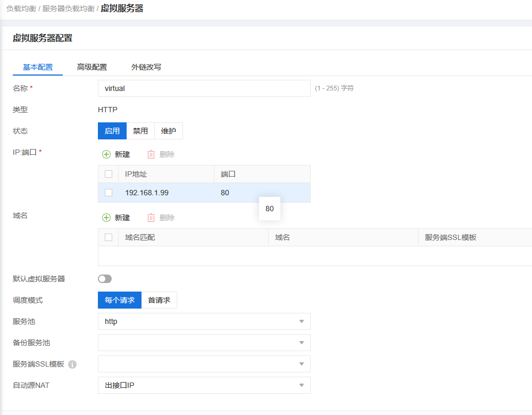Click the info icon beside 服务端SSL模板
Screen dimensions: 532x415
(72, 364)
